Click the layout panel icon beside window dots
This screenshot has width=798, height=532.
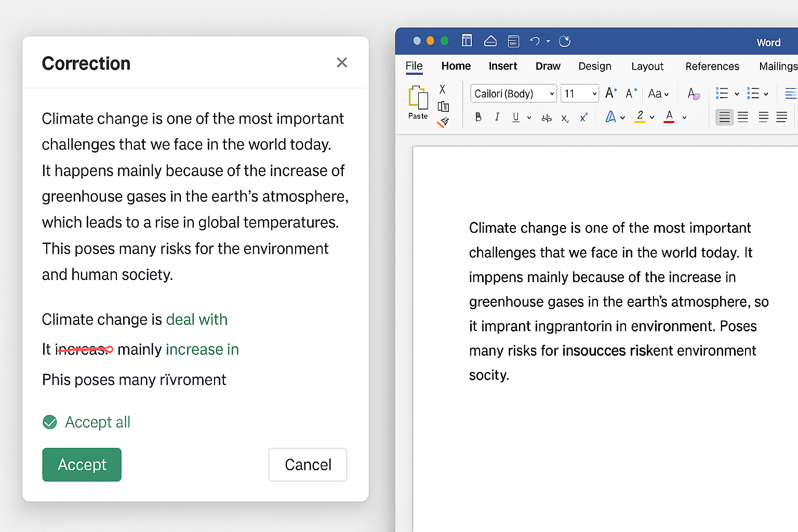click(467, 41)
